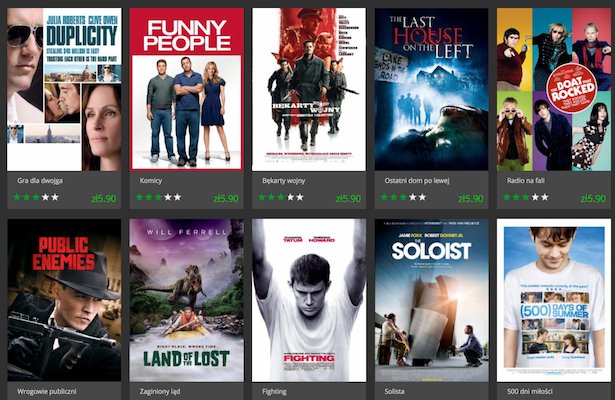Click the Wrogowie publiczni title
This screenshot has height=400, width=615.
click(x=47, y=391)
